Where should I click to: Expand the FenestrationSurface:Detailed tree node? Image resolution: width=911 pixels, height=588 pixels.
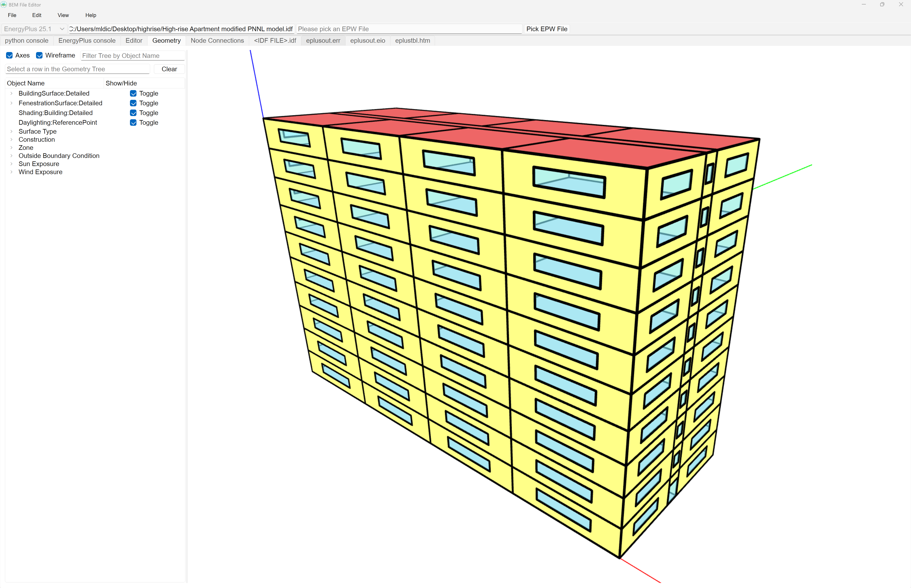[12, 103]
